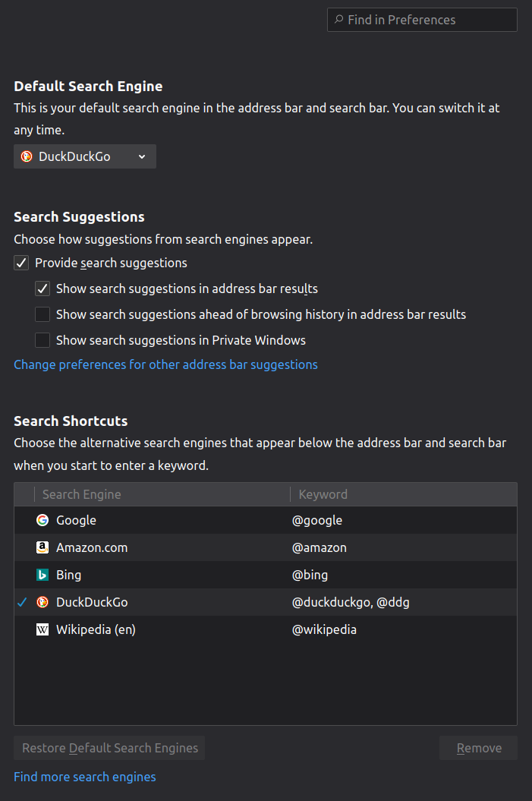Open the Find more search engines link

[x=85, y=777]
